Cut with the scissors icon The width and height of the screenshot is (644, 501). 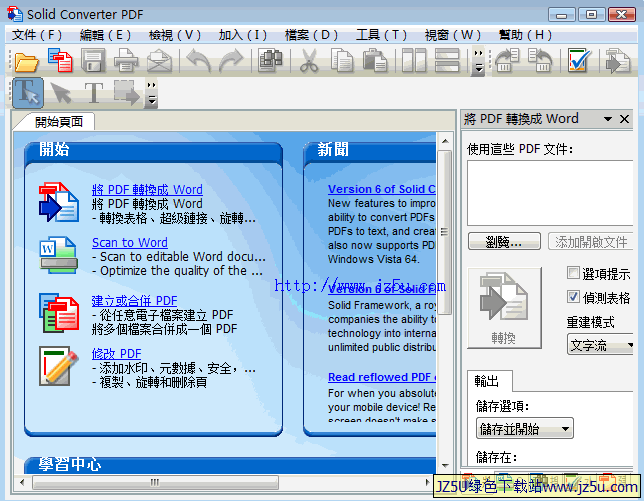tap(309, 60)
